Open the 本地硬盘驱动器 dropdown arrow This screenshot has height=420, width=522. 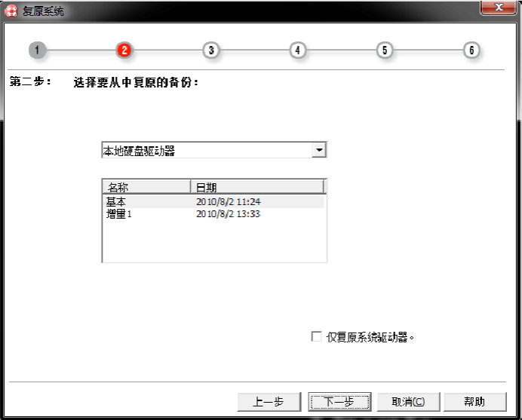[x=320, y=150]
